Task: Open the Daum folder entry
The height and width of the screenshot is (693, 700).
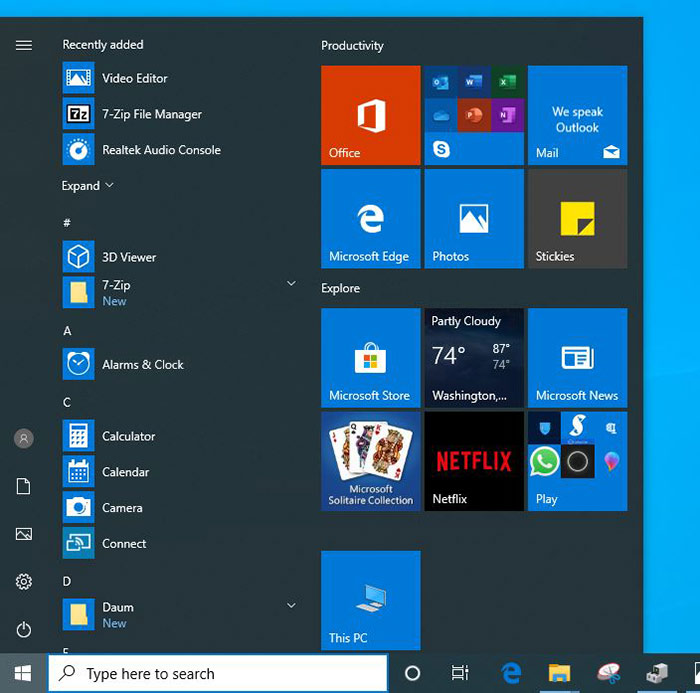Action: pyautogui.click(x=179, y=614)
